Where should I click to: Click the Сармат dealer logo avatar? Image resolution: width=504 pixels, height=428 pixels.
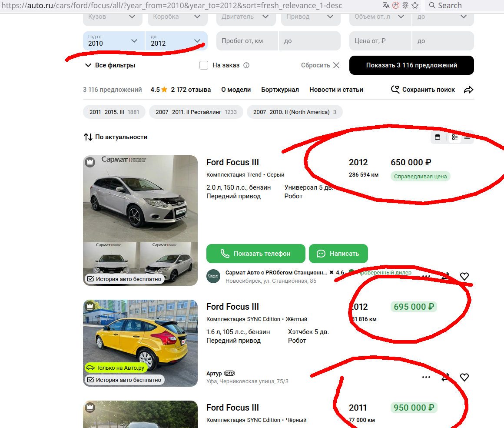pos(213,276)
